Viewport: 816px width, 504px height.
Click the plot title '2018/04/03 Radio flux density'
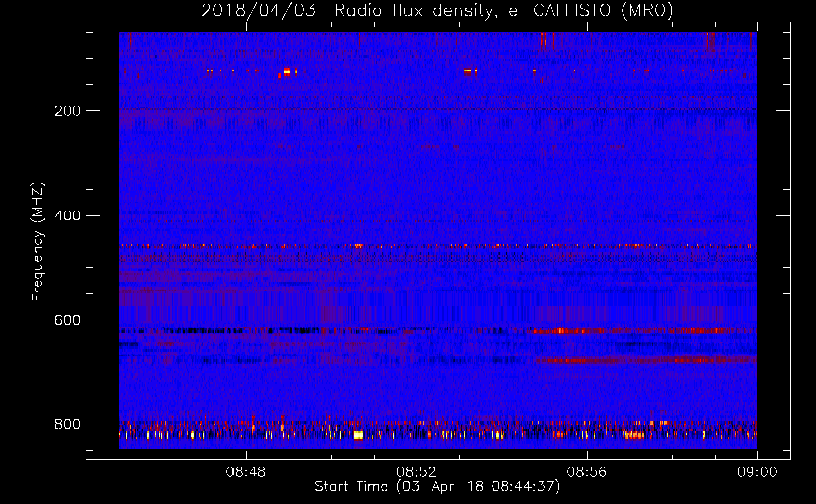click(437, 10)
